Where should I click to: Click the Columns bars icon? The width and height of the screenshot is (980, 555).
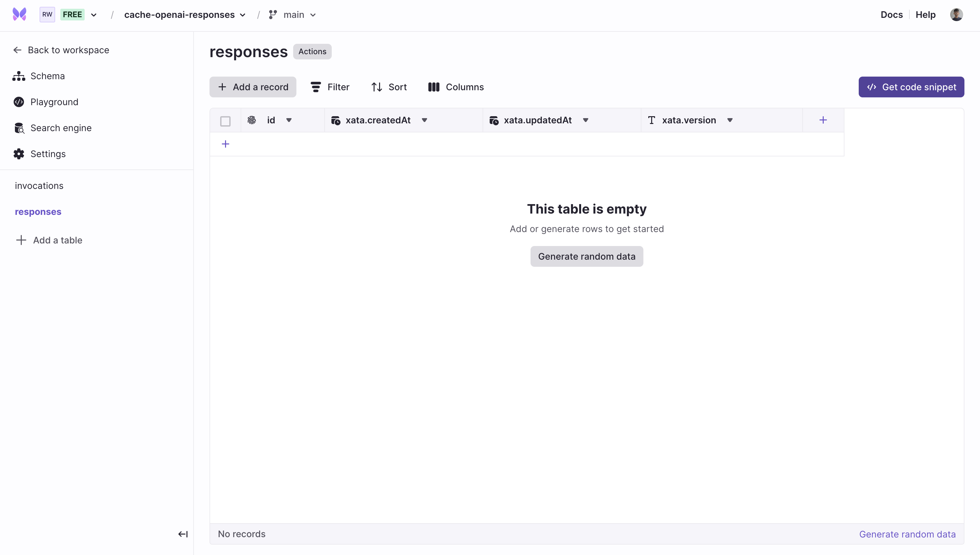pos(434,87)
